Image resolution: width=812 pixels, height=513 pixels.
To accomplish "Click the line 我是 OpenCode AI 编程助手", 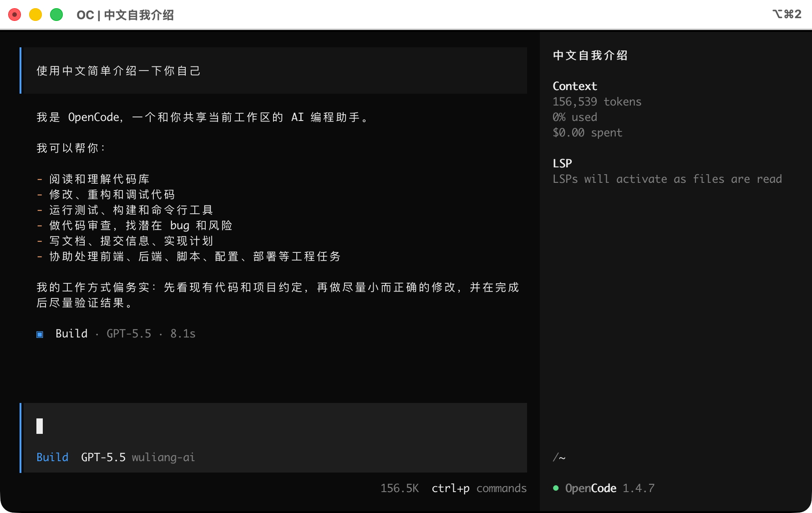I will click(x=203, y=117).
